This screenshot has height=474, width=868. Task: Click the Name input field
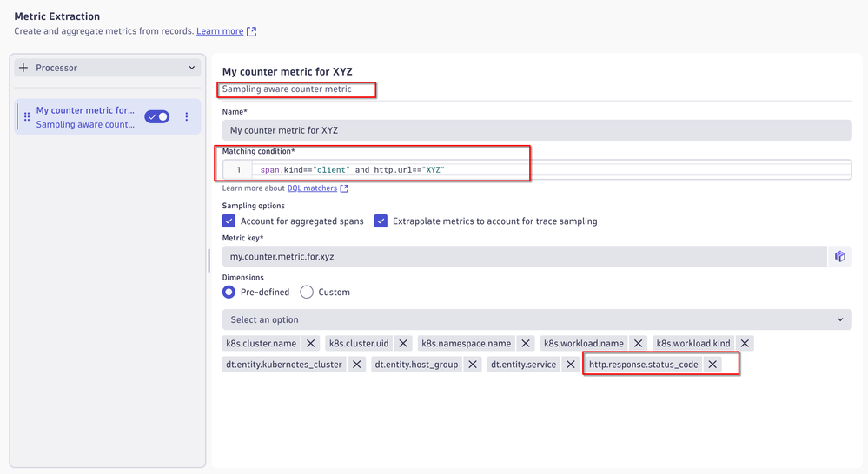pyautogui.click(x=536, y=130)
